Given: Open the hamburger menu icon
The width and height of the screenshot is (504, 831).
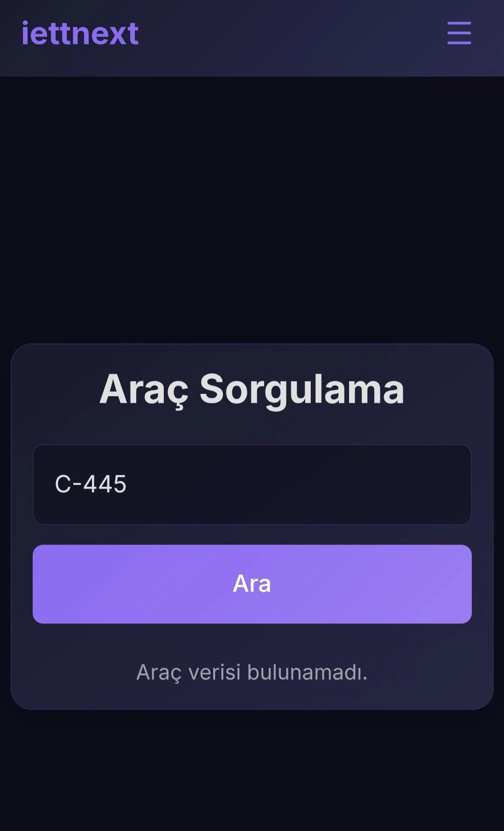Looking at the screenshot, I should click(x=459, y=33).
